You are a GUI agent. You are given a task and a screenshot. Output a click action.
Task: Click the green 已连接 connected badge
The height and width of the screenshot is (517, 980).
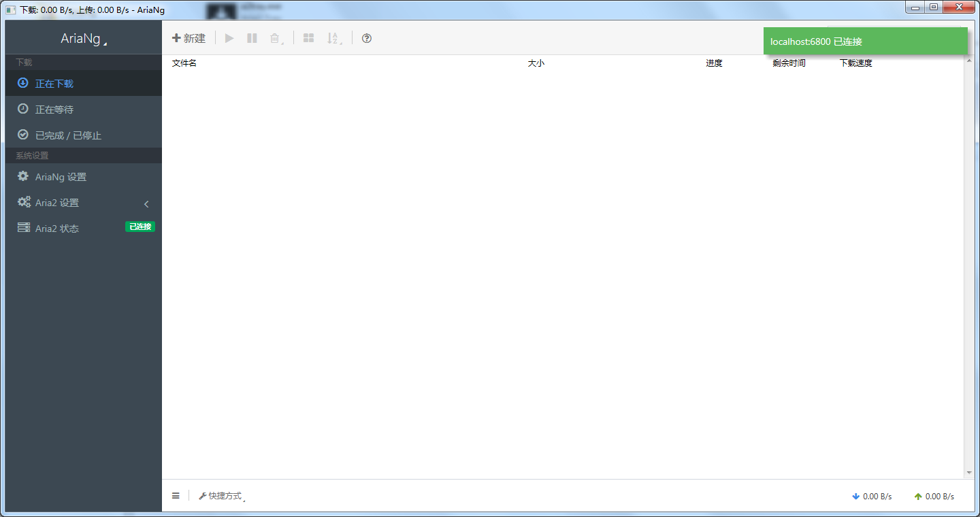tap(140, 227)
